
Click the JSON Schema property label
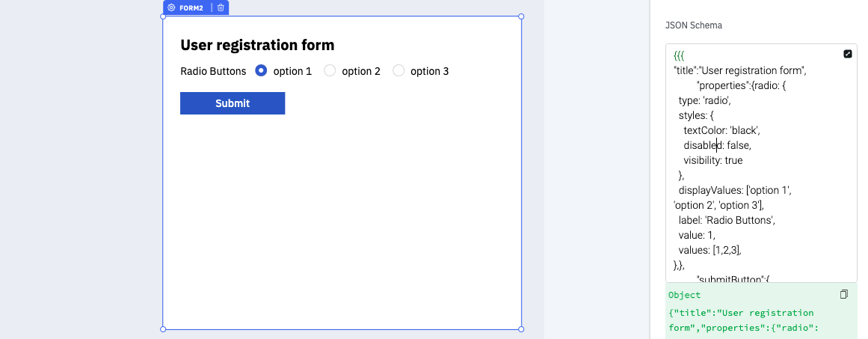(694, 25)
